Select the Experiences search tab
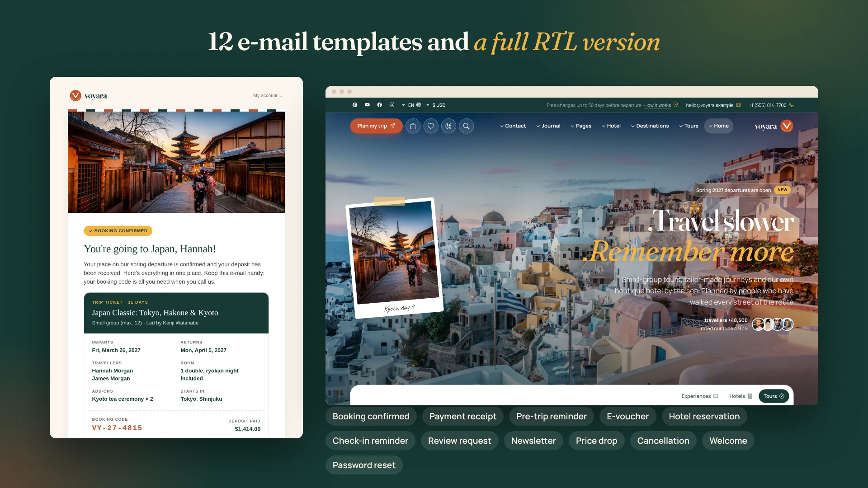Viewport: 868px width, 488px height. (x=699, y=396)
